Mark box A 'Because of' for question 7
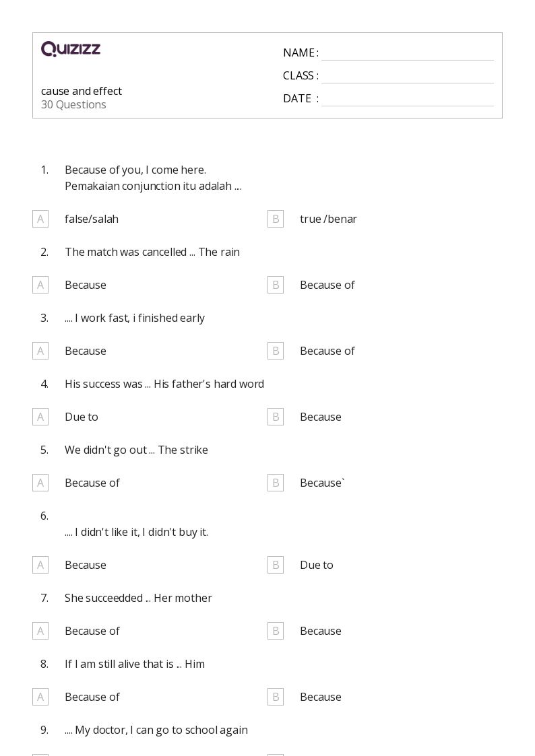The image size is (535, 756). (x=40, y=631)
